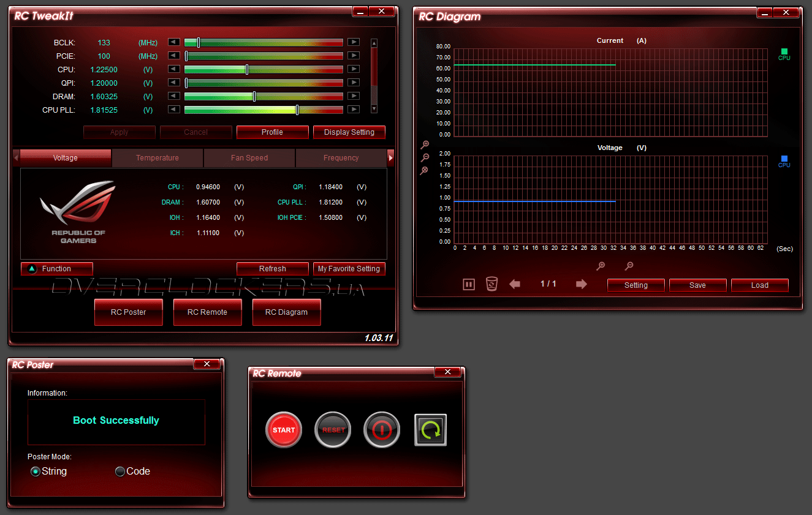Click the Load button in RC Diagram

[760, 285]
